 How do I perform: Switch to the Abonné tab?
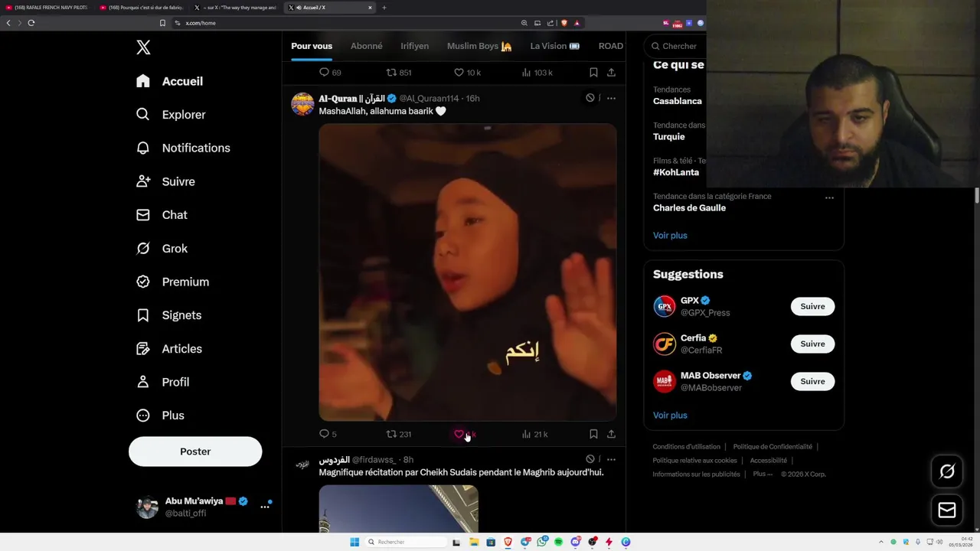click(367, 46)
